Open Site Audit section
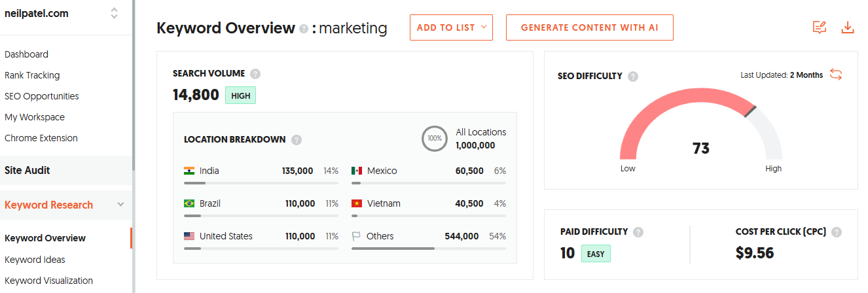Image resolution: width=868 pixels, height=293 pixels. 27,170
